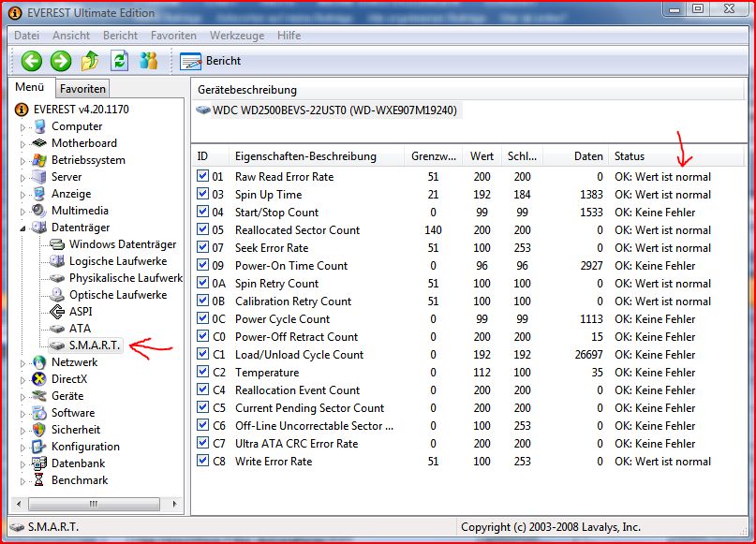The height and width of the screenshot is (544, 756).
Task: Select the Motherboard icon in the tree
Action: (x=39, y=143)
